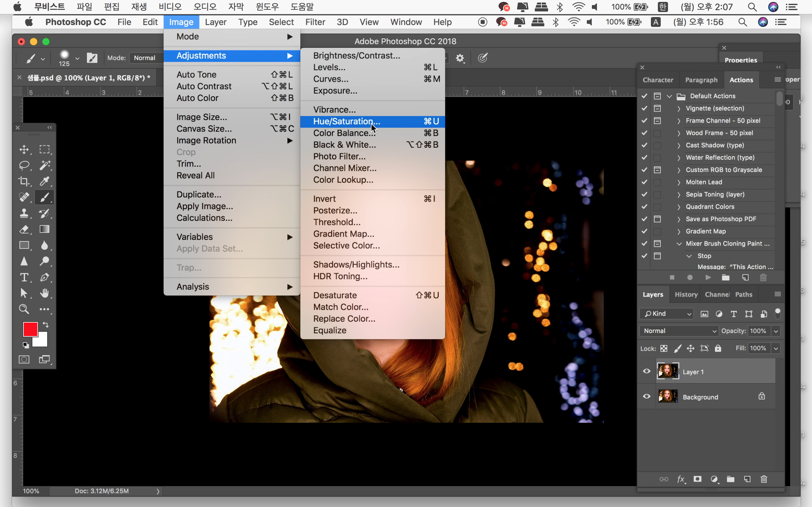Uncheck the Molten Lead action checkbox
Viewport: 812px width, 507px height.
[644, 182]
